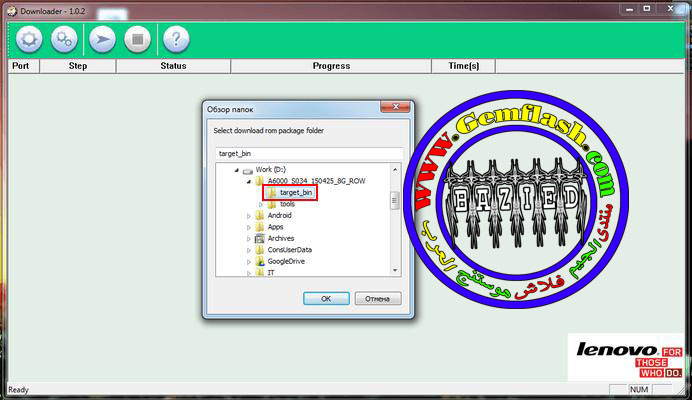Click the NUM indicator in status bar
Image resolution: width=692 pixels, height=400 pixels.
(639, 389)
